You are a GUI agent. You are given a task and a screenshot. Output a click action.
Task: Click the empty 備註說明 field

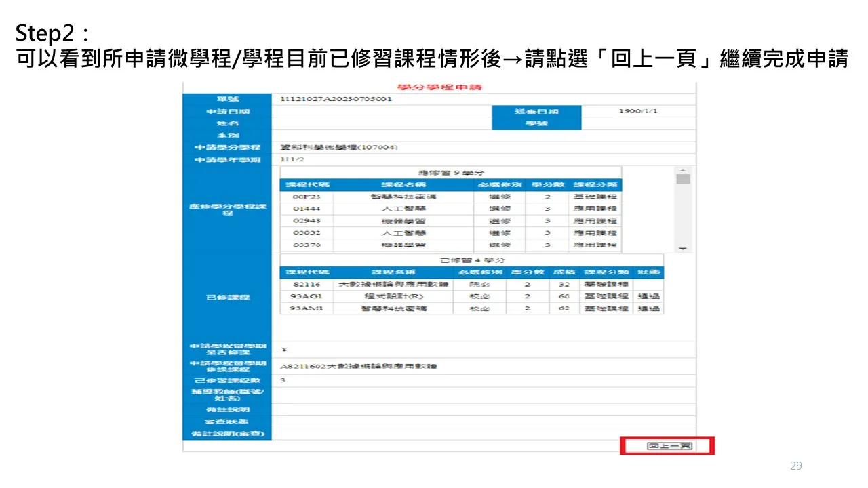[x=483, y=410]
